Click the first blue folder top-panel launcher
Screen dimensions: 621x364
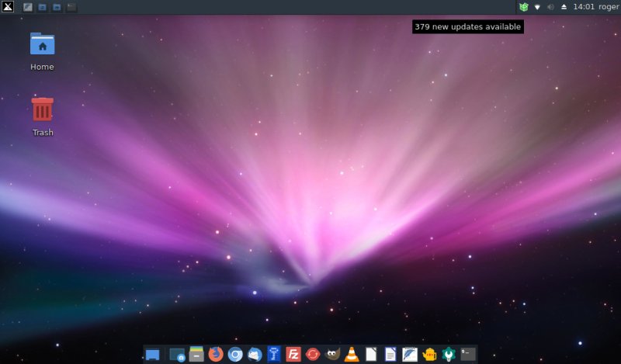43,7
